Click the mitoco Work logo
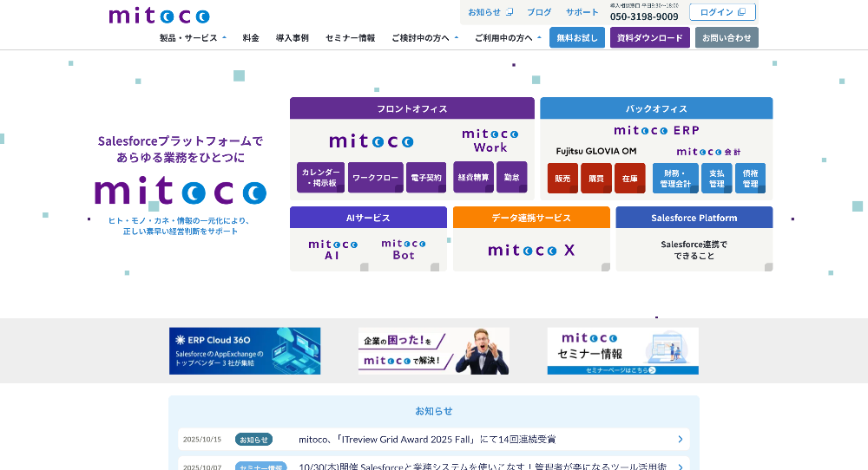The height and width of the screenshot is (470, 868). pos(490,140)
